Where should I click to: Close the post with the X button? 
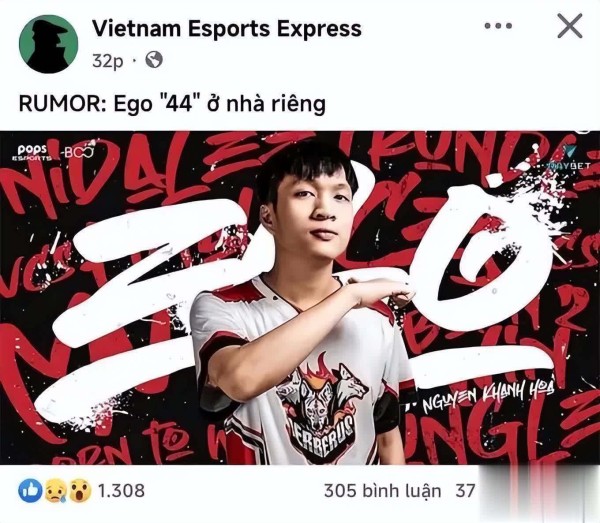click(570, 26)
